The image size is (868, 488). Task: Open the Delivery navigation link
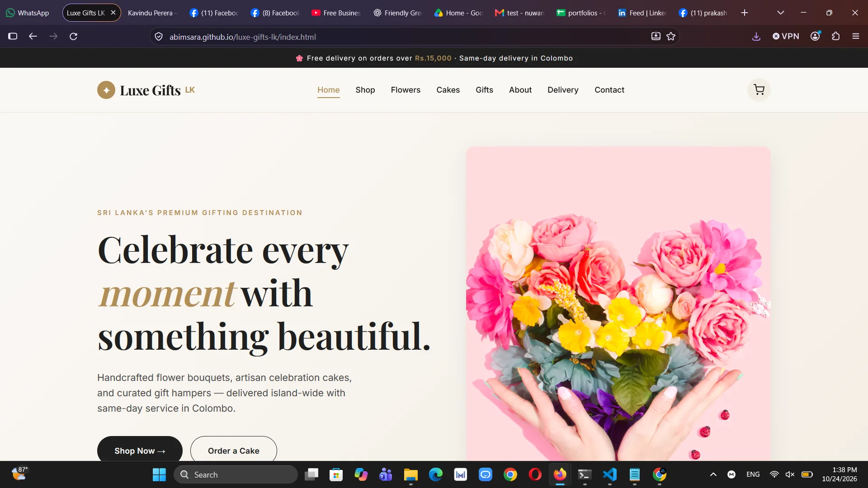[563, 90]
